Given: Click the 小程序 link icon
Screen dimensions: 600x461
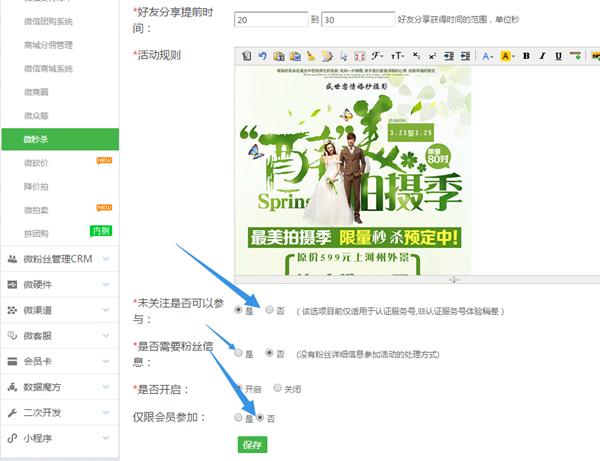Looking at the screenshot, I should (12, 438).
